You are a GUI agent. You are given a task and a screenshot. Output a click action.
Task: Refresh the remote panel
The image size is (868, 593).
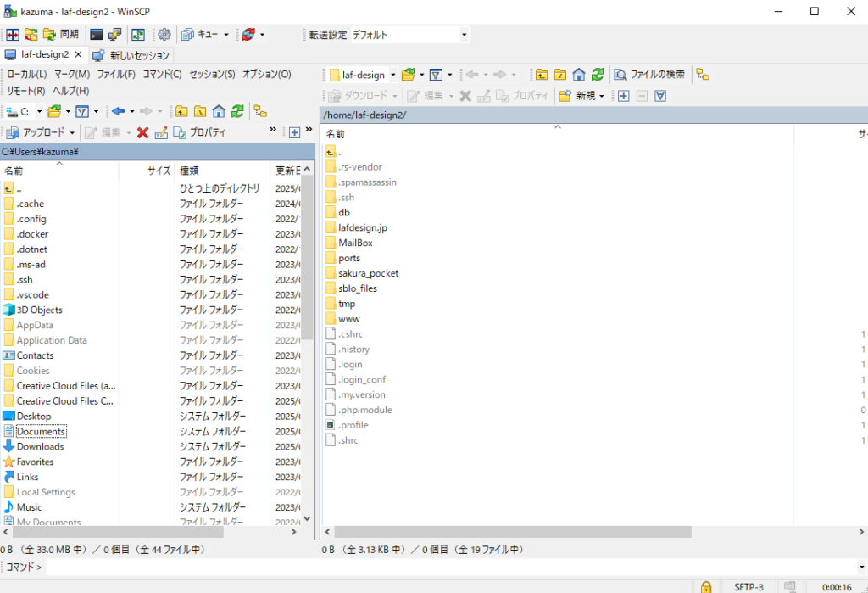point(598,75)
